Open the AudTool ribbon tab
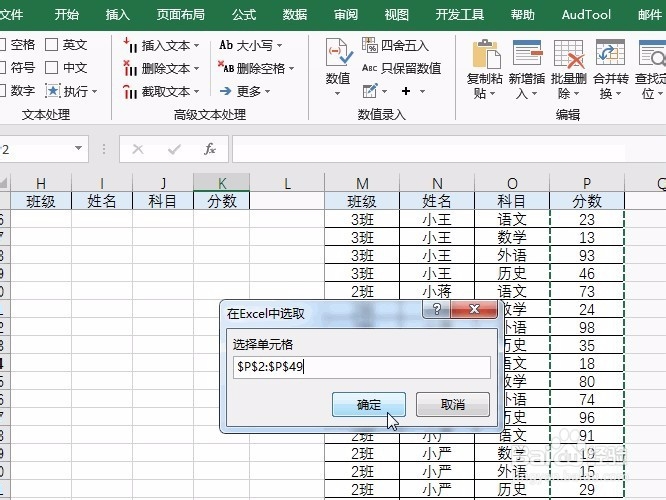Image resolution: width=666 pixels, height=500 pixels. pos(586,15)
